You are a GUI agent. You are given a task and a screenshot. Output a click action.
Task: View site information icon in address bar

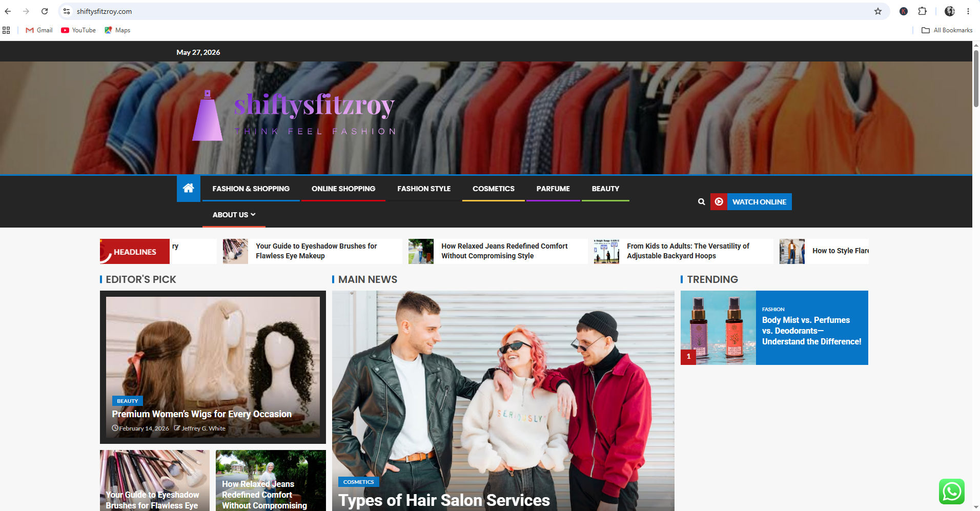67,11
